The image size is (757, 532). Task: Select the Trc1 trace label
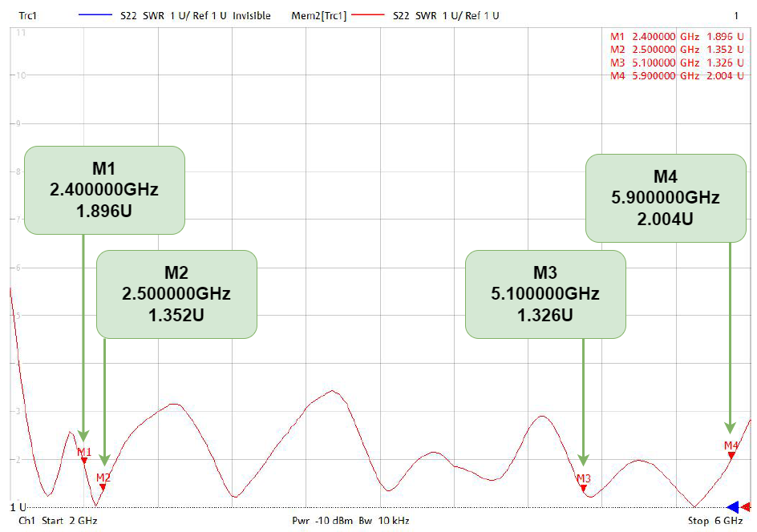[x=29, y=15]
